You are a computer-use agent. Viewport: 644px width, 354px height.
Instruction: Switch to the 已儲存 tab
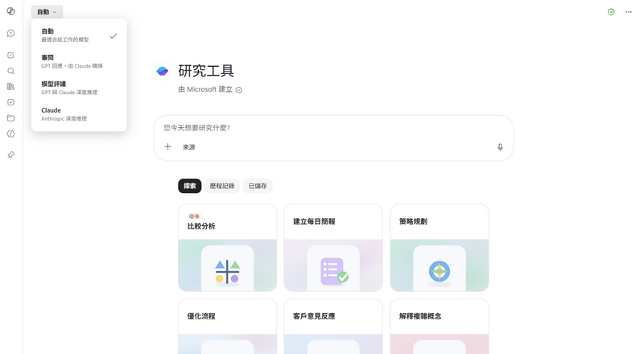258,186
